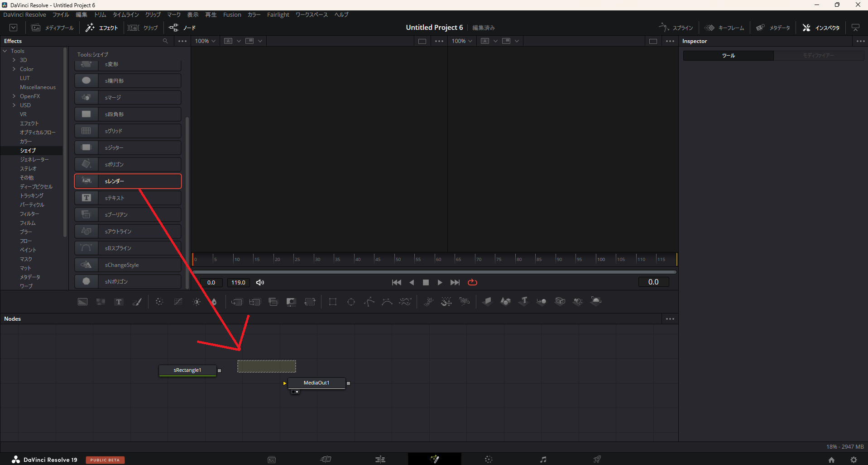
Task: Jump to the first frame
Action: (396, 282)
